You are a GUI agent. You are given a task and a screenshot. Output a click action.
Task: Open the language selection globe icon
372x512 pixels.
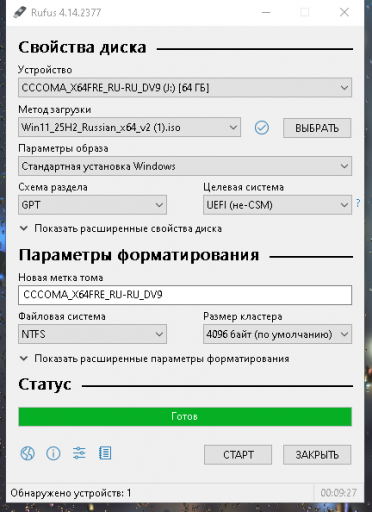click(x=27, y=453)
